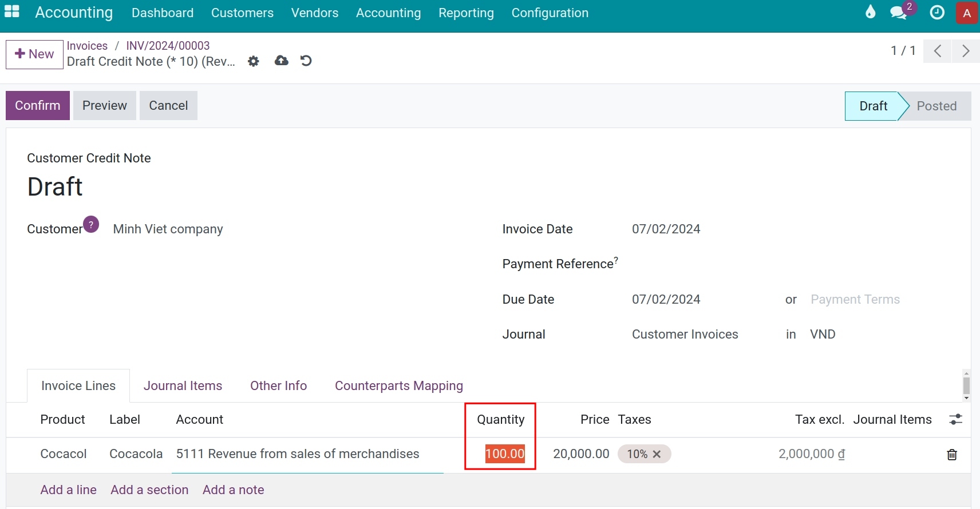The width and height of the screenshot is (980, 509).
Task: Confirm the draft credit note
Action: pyautogui.click(x=38, y=105)
